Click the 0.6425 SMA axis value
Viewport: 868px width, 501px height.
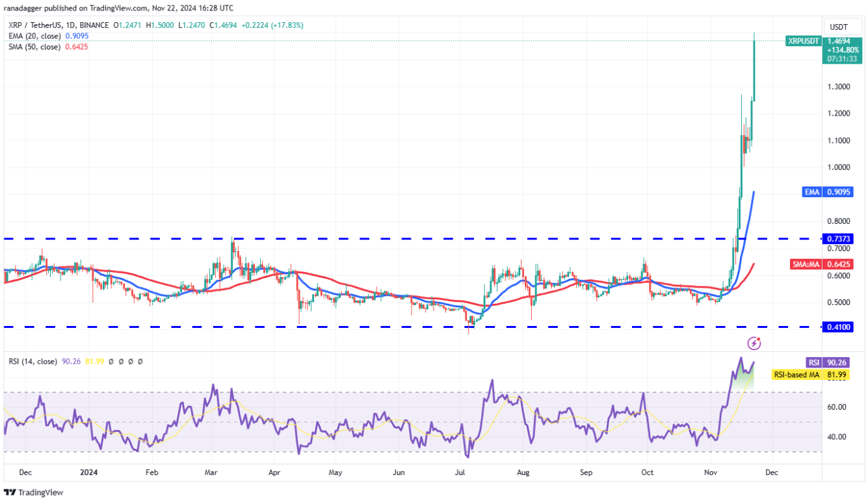(839, 264)
